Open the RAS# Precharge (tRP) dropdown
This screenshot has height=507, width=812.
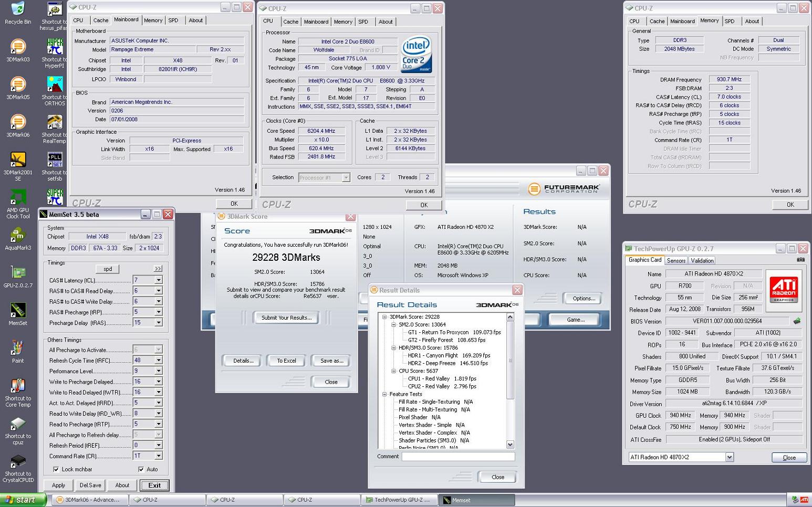click(x=158, y=312)
